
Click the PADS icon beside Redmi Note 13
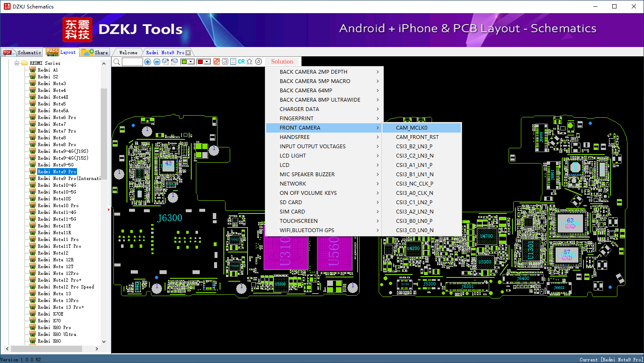[x=33, y=294]
